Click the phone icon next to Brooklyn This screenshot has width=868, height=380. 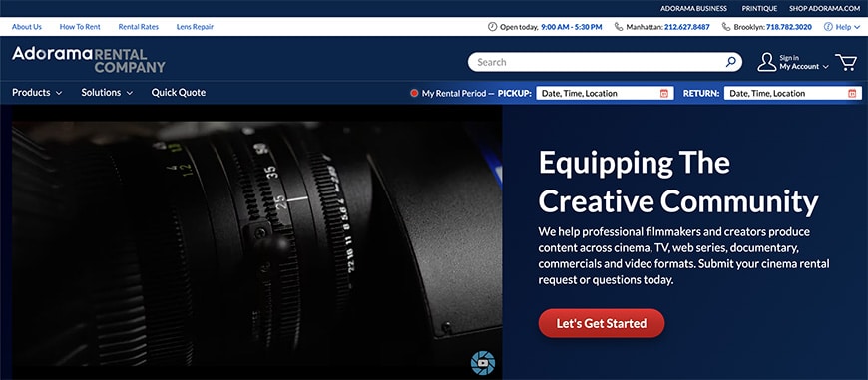click(x=726, y=27)
